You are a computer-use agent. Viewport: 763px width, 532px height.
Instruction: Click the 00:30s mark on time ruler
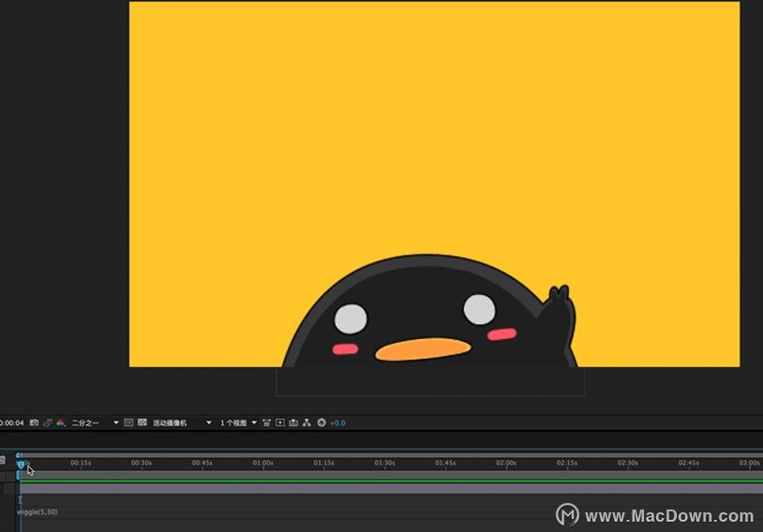point(142,463)
